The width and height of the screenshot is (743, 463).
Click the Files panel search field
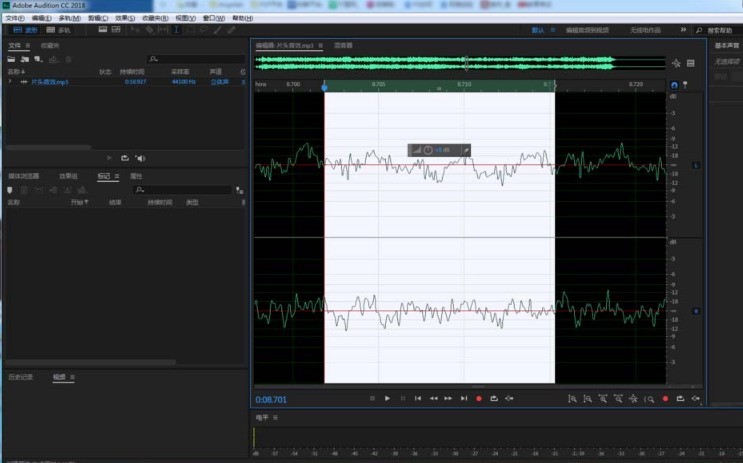pyautogui.click(x=197, y=59)
